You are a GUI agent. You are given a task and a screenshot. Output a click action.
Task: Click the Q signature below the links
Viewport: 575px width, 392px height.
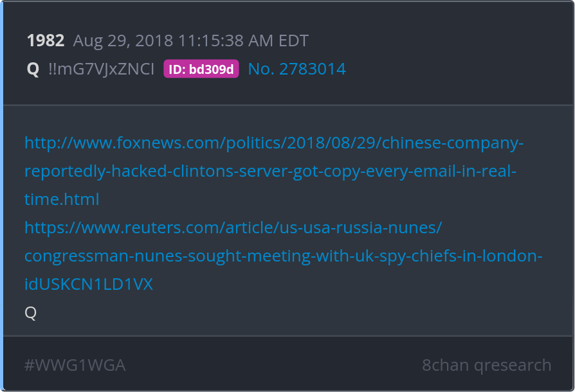click(30, 312)
